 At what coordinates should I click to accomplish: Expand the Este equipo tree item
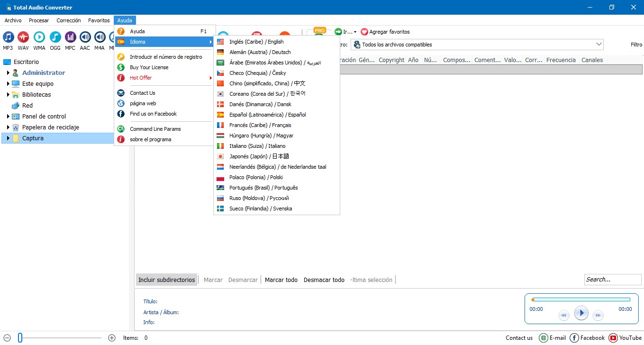tap(9, 83)
